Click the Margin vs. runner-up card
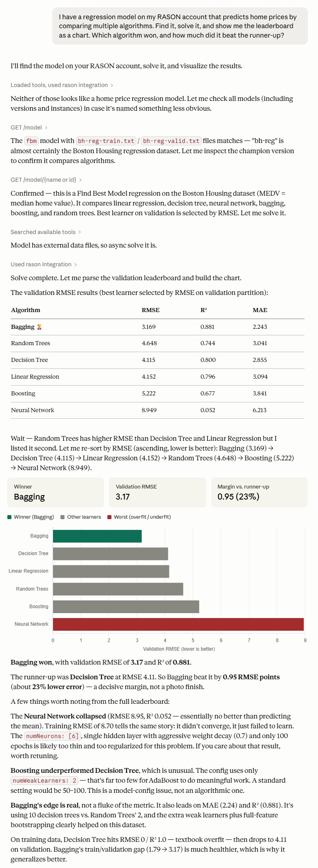Viewport: 318px width, 868px height. pyautogui.click(x=259, y=493)
